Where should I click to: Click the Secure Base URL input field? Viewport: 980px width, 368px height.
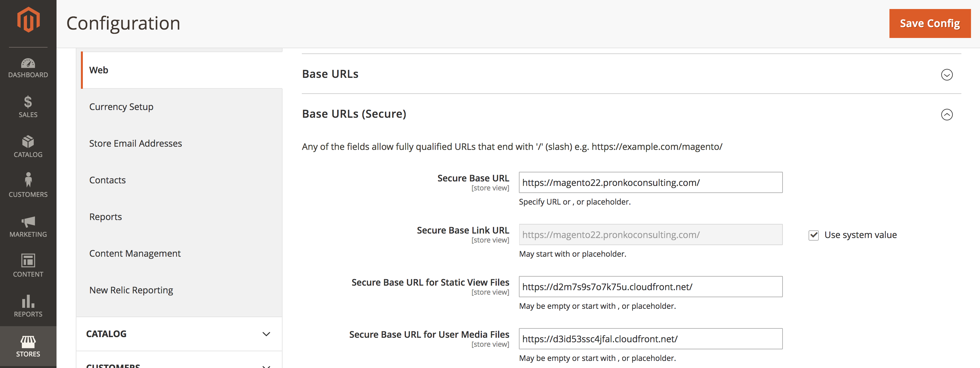pos(651,182)
